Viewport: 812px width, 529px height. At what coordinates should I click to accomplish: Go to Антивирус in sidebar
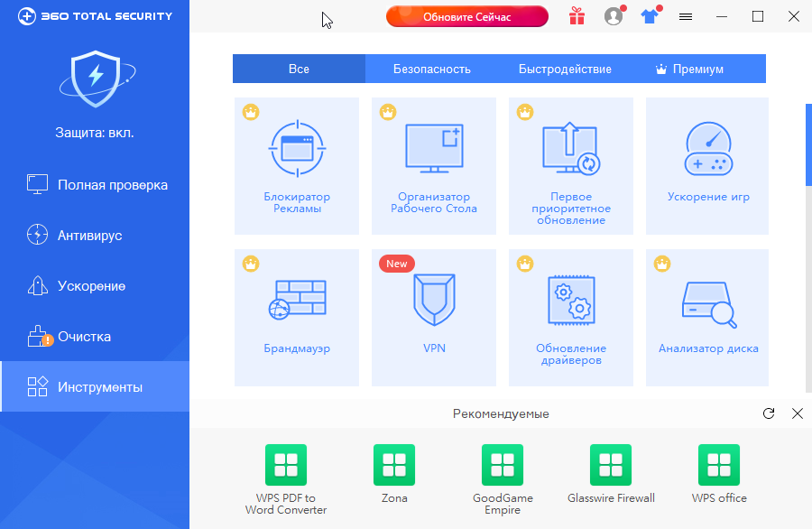point(95,236)
